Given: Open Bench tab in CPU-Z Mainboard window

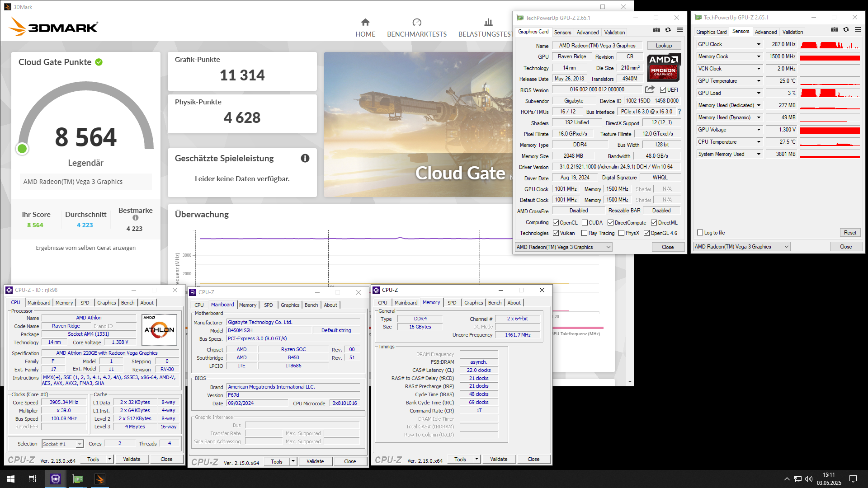Looking at the screenshot, I should pyautogui.click(x=311, y=305).
